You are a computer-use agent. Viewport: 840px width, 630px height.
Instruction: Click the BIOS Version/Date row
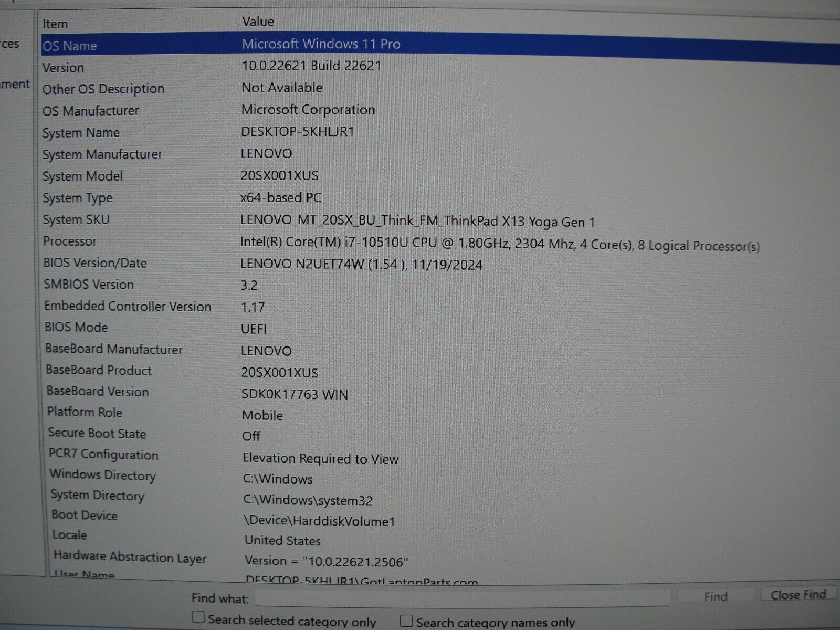point(95,263)
